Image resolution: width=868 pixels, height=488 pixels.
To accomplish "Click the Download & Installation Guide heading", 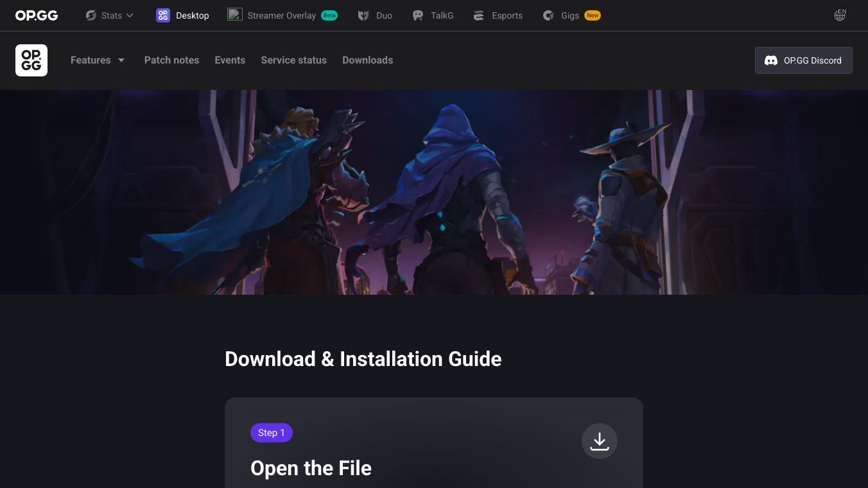I will pos(363,359).
